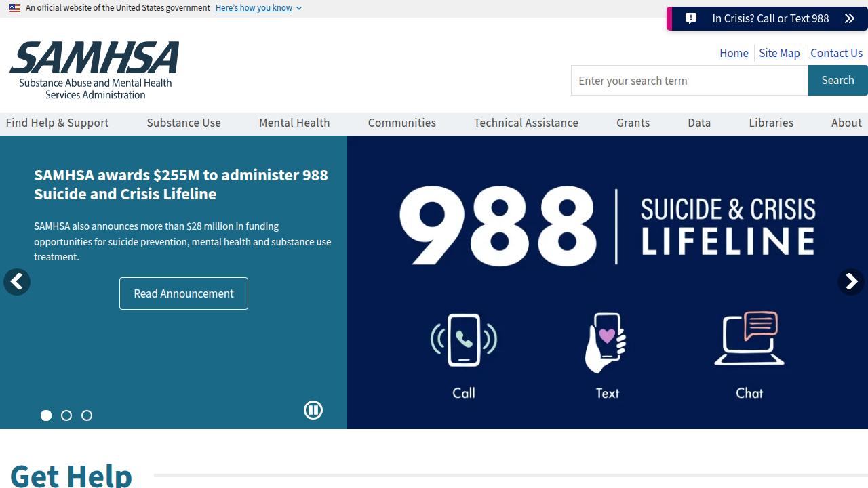This screenshot has width=868, height=488.
Task: Pause the carousel slideshow
Action: (x=313, y=410)
